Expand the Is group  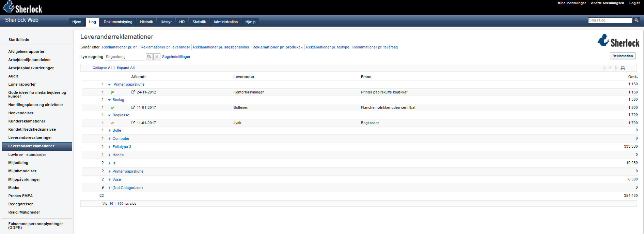point(110,163)
